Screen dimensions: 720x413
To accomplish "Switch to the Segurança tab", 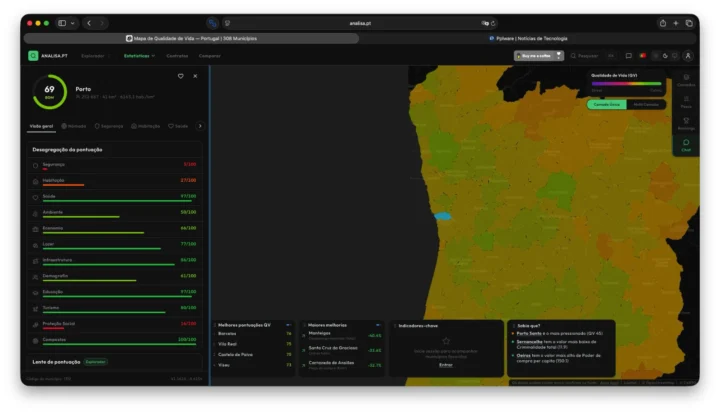I will pyautogui.click(x=109, y=126).
